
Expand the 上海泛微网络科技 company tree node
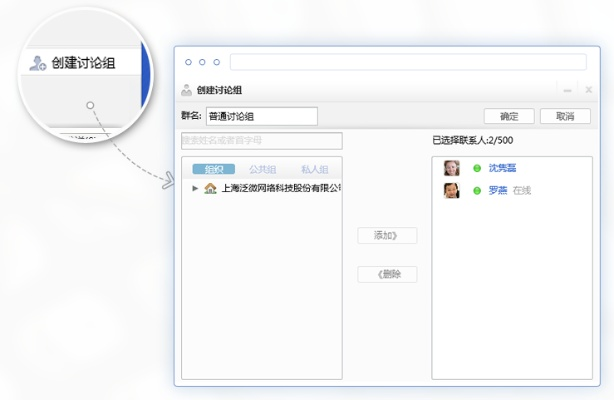pyautogui.click(x=195, y=188)
